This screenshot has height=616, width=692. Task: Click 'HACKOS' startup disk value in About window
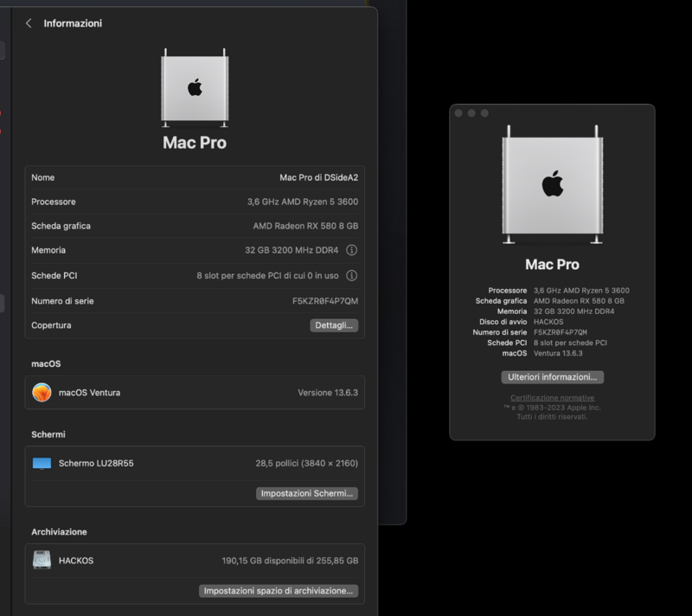548,322
